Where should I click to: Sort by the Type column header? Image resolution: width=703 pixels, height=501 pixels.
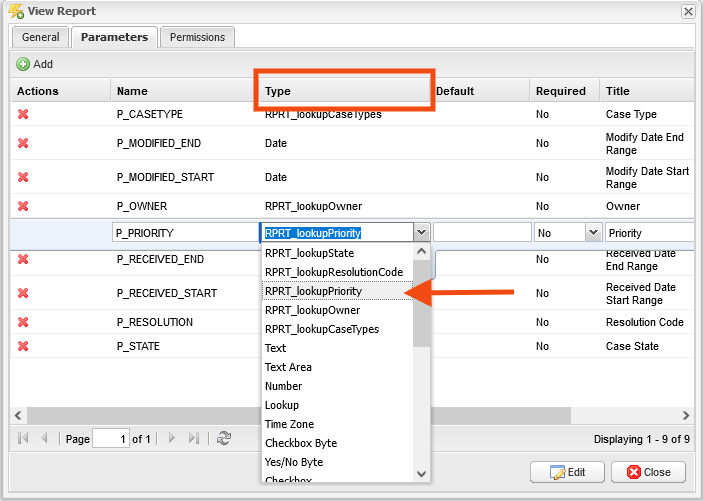[x=344, y=91]
